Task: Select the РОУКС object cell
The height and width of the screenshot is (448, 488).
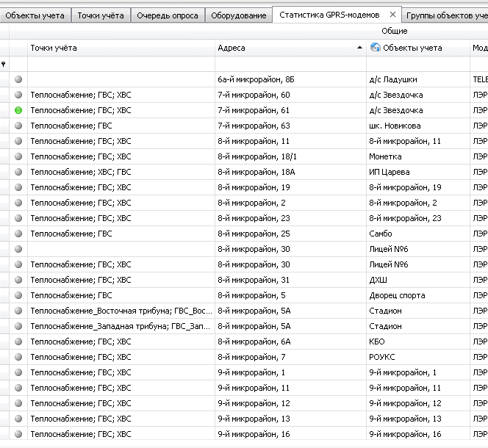Action: tap(418, 357)
